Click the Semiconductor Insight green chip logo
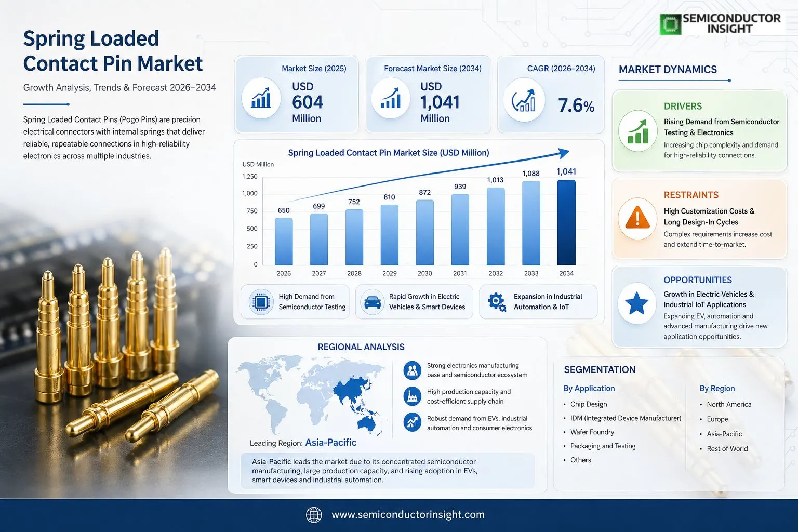Viewport: 798px width, 532px height. [x=670, y=24]
